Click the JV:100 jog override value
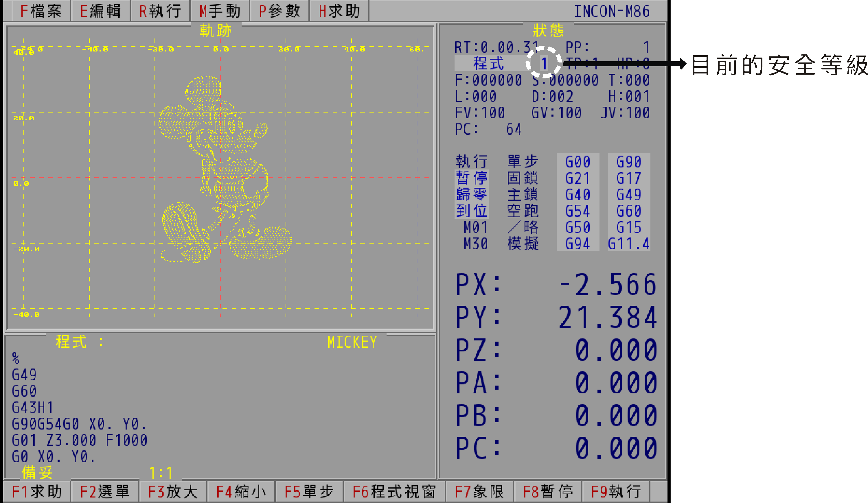 point(625,113)
